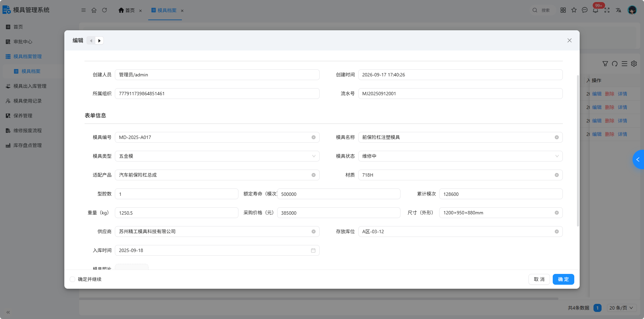Open the 模具状态 dropdown
644x319 pixels.
460,156
